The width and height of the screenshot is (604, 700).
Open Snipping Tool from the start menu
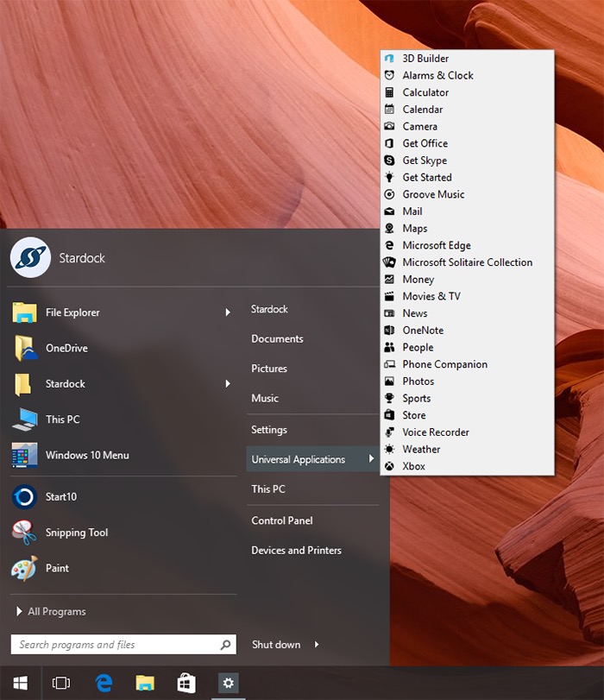(76, 533)
